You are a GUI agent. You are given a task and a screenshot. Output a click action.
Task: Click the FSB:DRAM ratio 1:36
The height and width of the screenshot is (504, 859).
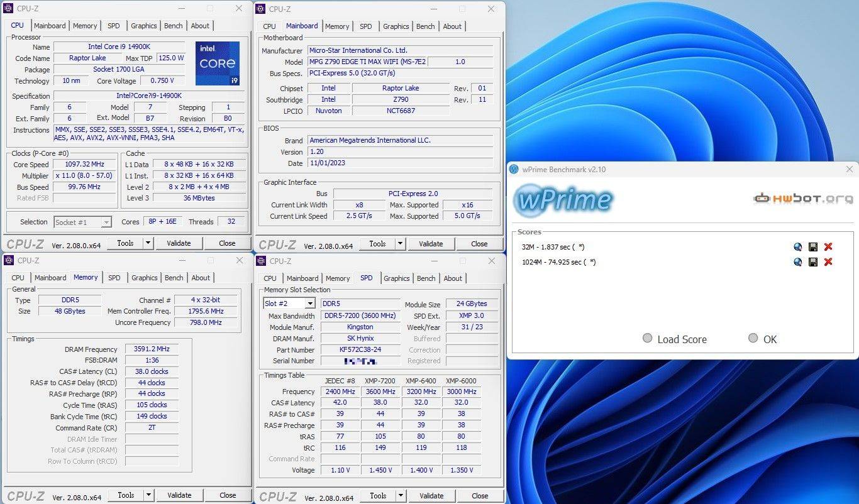pyautogui.click(x=152, y=361)
